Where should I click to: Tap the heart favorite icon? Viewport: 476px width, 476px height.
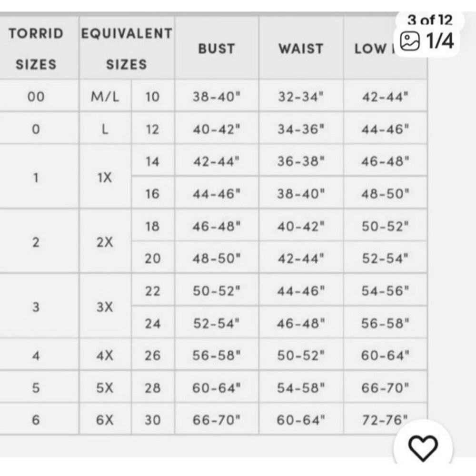423,448
